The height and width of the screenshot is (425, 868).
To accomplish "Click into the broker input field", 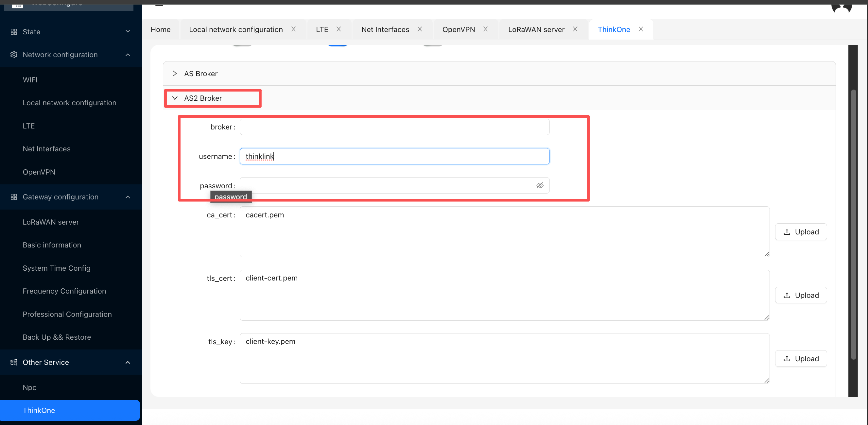I will pos(394,127).
